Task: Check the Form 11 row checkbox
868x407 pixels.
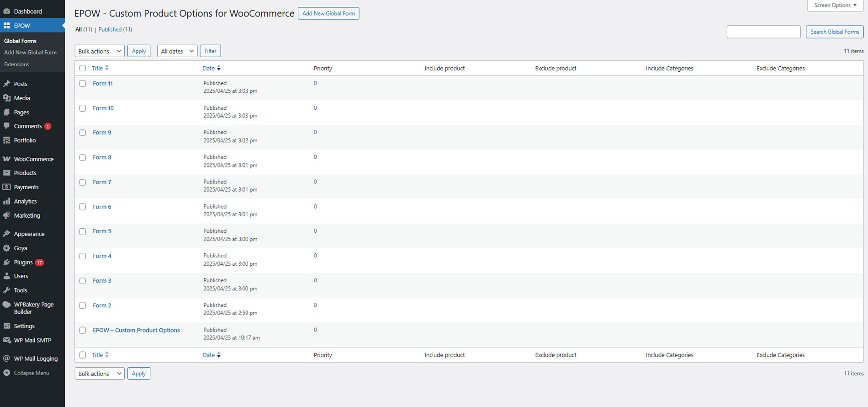Action: pos(83,83)
